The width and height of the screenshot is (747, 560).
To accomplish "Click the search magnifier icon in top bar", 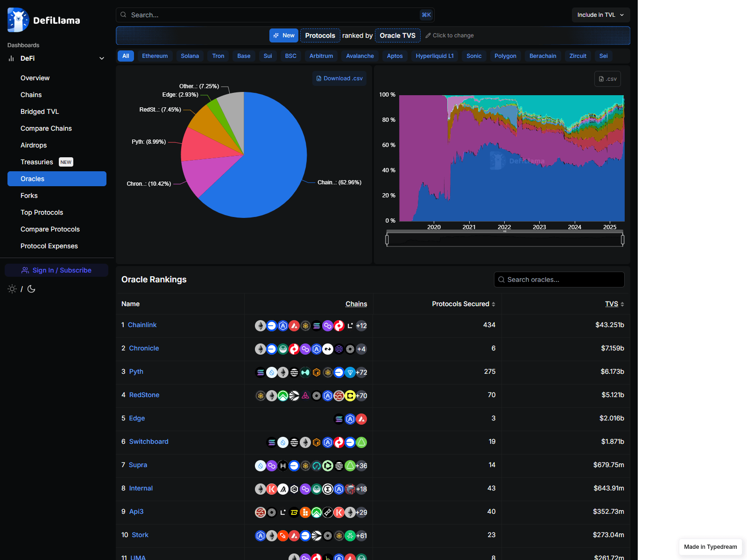I will pos(124,15).
